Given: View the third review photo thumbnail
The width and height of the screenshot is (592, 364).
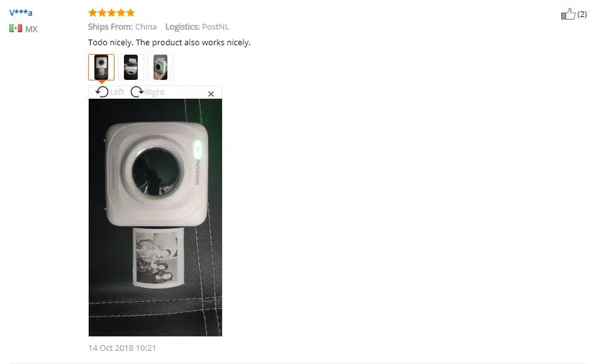Looking at the screenshot, I should 160,67.
